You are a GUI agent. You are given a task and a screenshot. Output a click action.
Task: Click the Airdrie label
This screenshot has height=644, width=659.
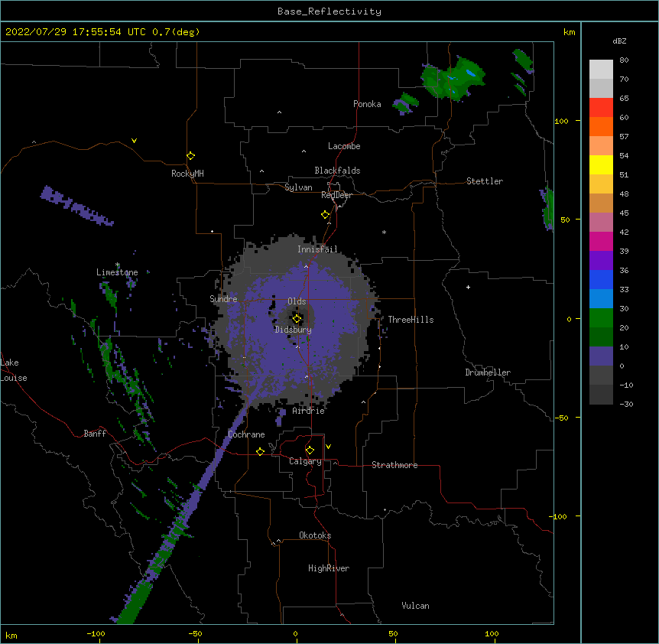308,411
